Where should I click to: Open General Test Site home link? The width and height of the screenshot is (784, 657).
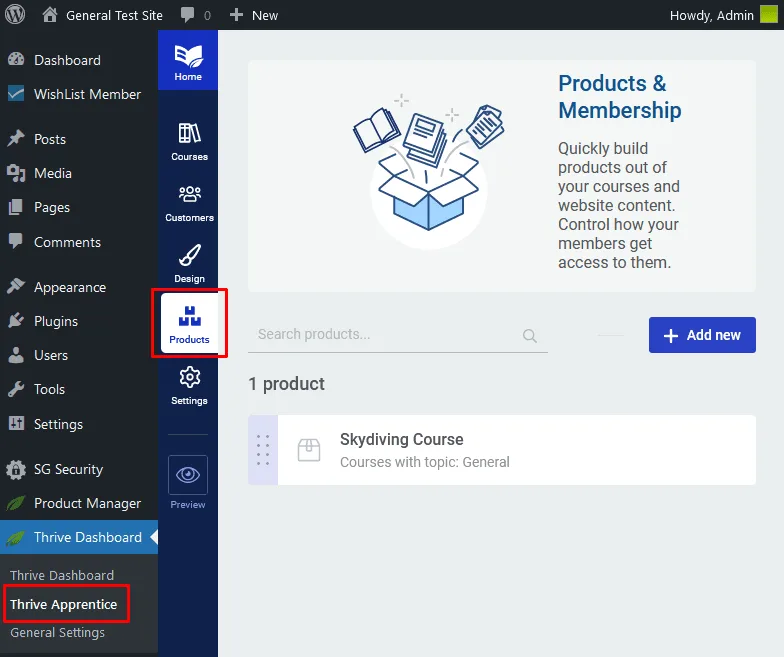click(102, 16)
